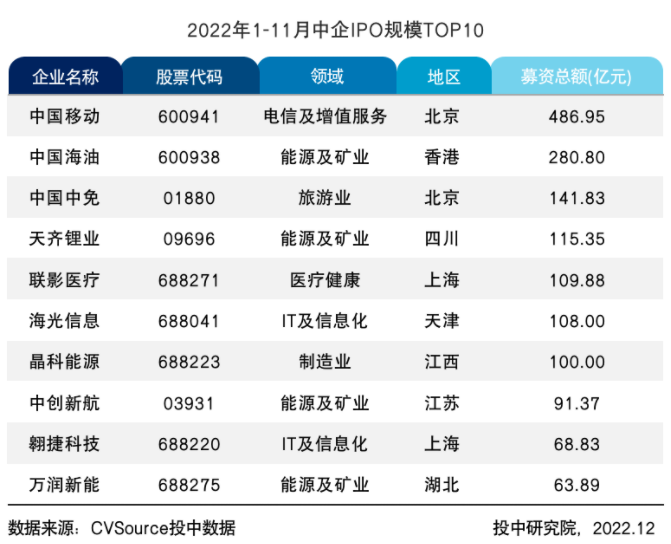Select stock code 600941

tap(189, 116)
